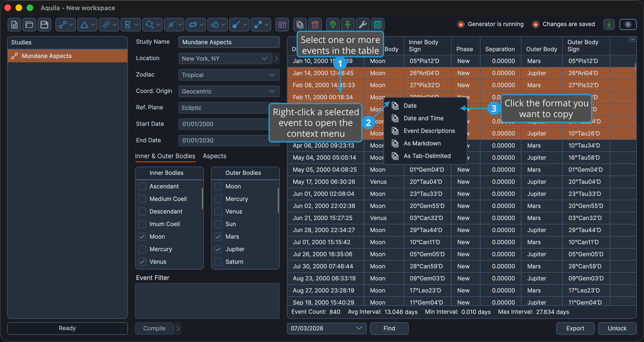The image size is (644, 342).
Task: Click the wrench settings icon
Action: click(x=363, y=25)
